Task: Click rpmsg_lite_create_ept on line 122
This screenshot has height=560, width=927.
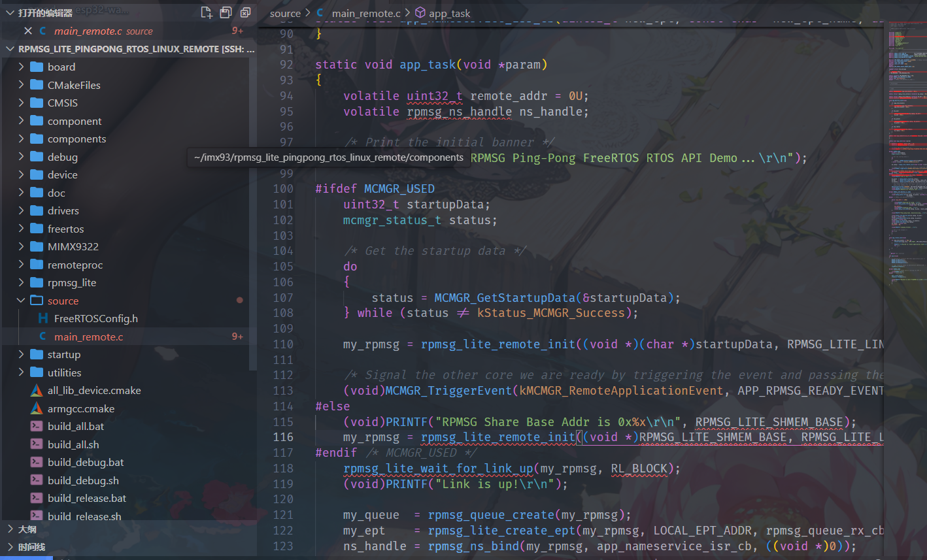Action: 501,531
